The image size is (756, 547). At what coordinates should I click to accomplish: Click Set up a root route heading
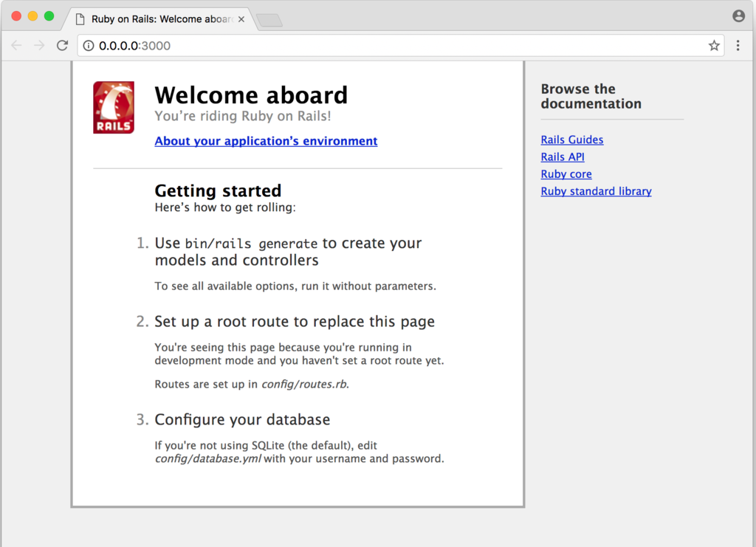tap(295, 321)
